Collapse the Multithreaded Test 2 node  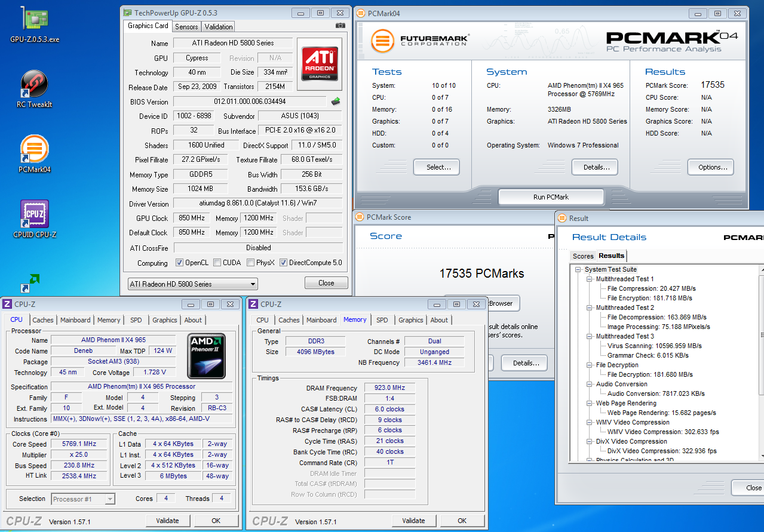pos(590,307)
